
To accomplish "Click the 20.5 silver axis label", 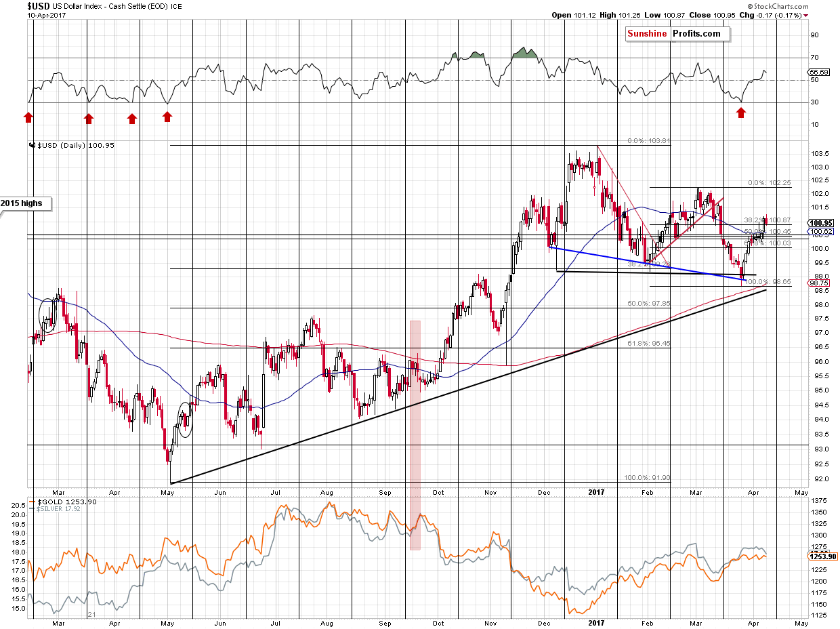I will point(18,505).
